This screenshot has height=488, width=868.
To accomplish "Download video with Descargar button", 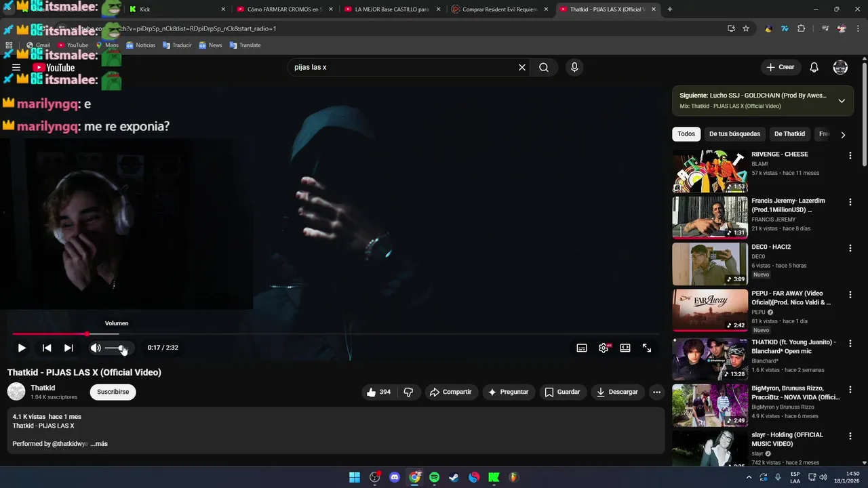I will [617, 392].
